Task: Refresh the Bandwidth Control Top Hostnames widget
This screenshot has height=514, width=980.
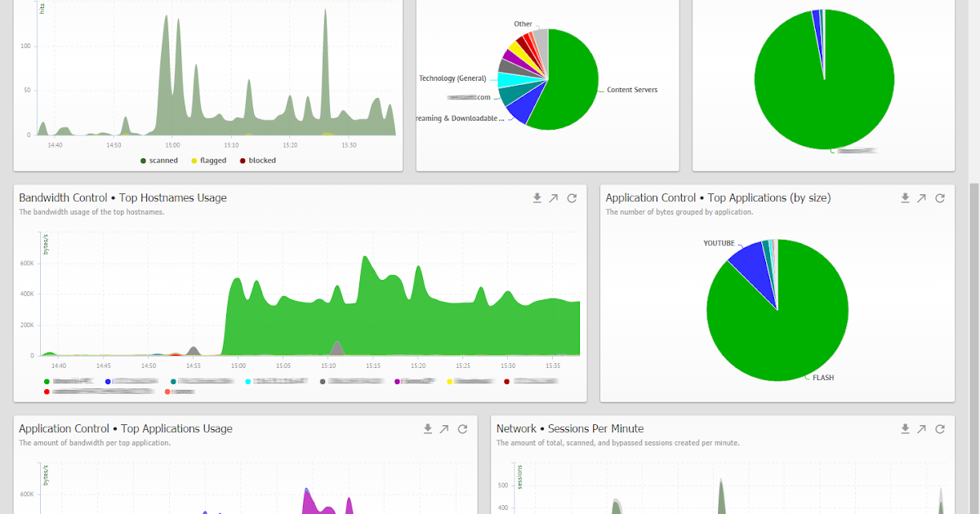Action: pos(572,197)
